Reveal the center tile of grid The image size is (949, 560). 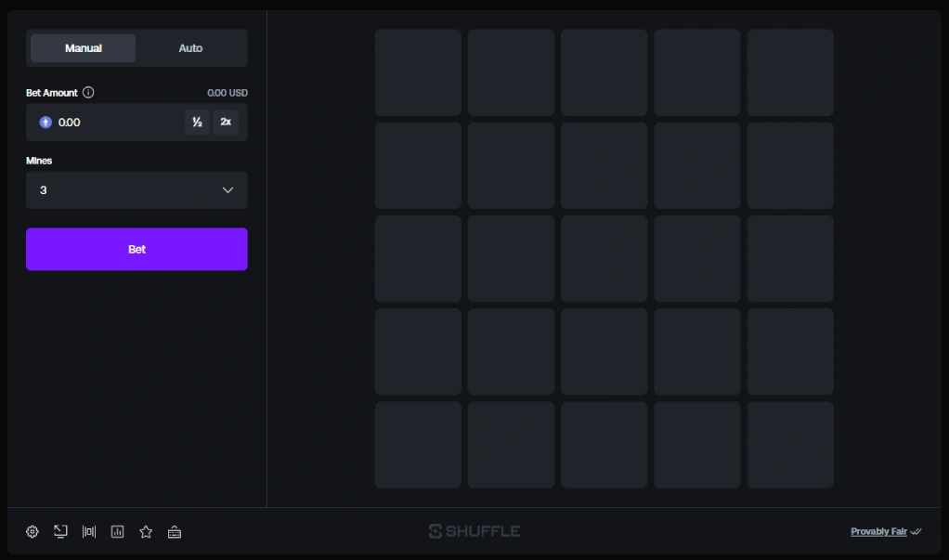(x=604, y=258)
